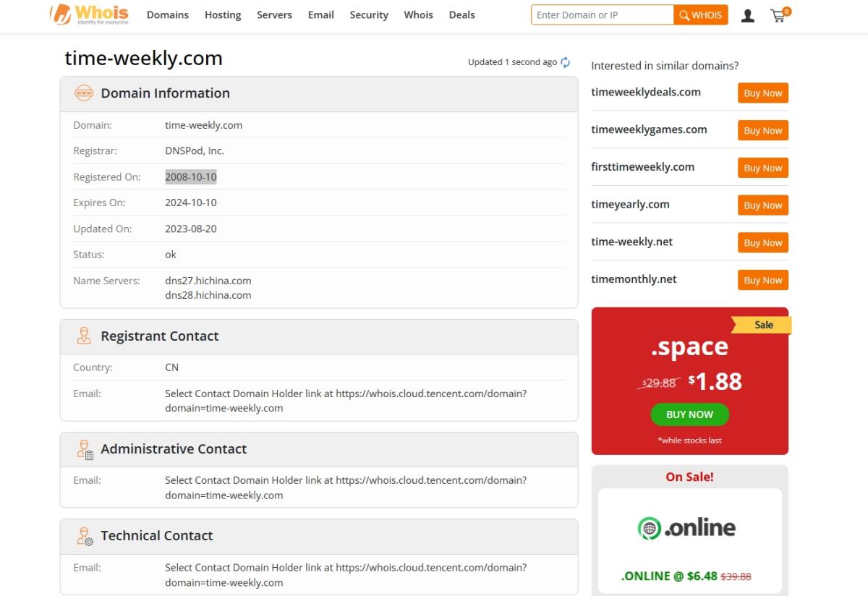Click the Registrant Contact person icon
The width and height of the screenshot is (868, 596).
coord(84,336)
